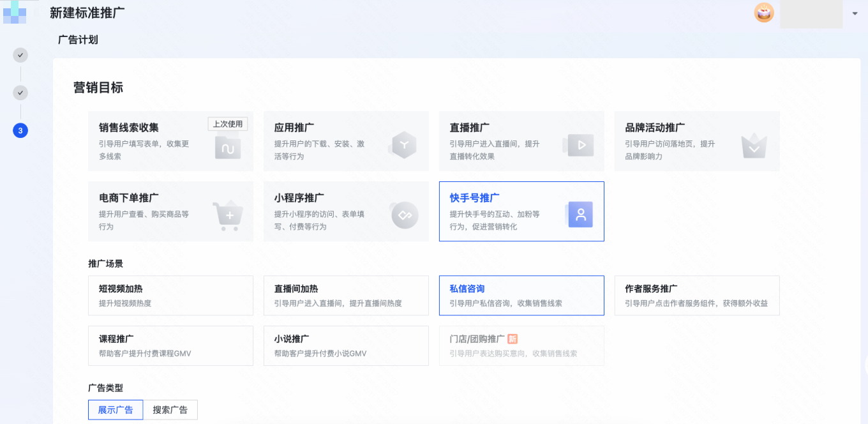
Task: Open the dropdown arrow at top right
Action: click(854, 13)
